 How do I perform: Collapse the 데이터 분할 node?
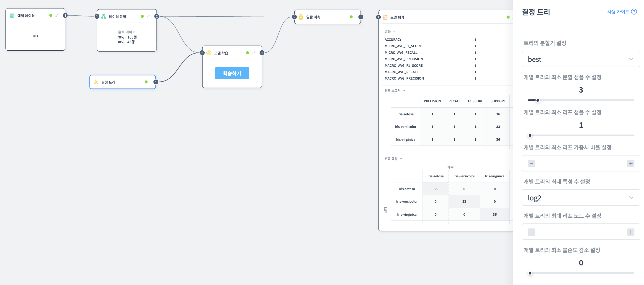click(x=149, y=16)
